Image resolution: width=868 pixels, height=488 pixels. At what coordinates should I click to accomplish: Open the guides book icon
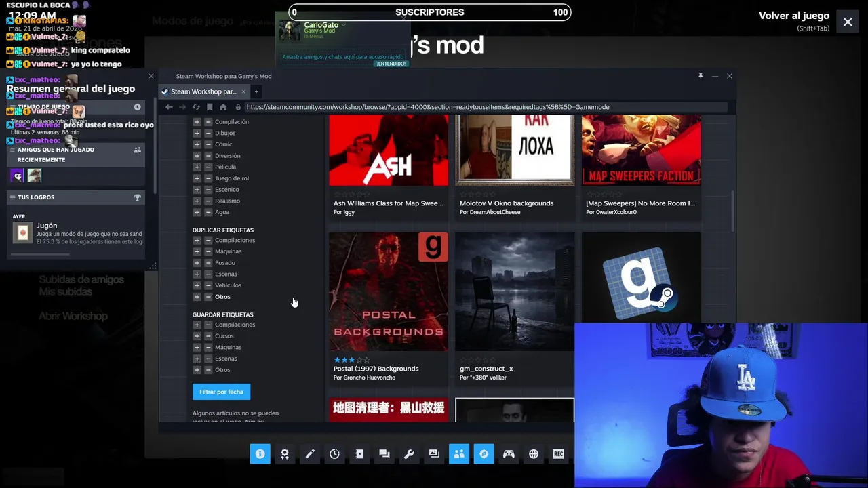tap(359, 454)
